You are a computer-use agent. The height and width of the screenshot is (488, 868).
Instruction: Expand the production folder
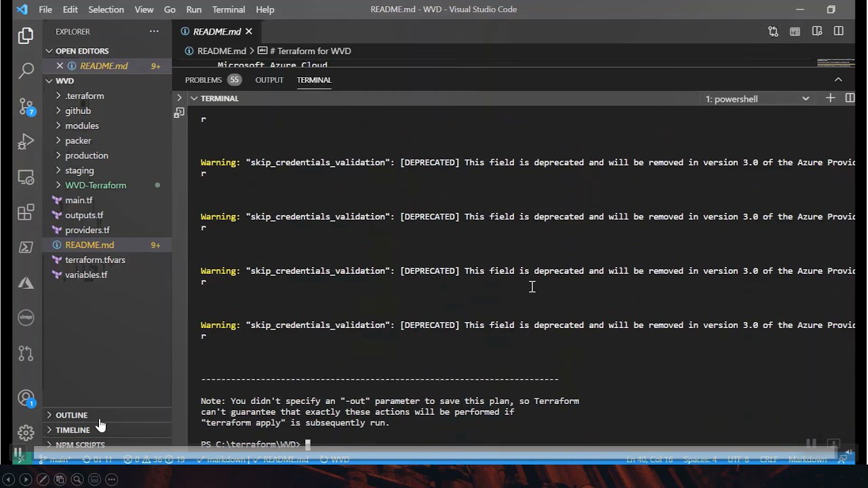click(x=86, y=155)
